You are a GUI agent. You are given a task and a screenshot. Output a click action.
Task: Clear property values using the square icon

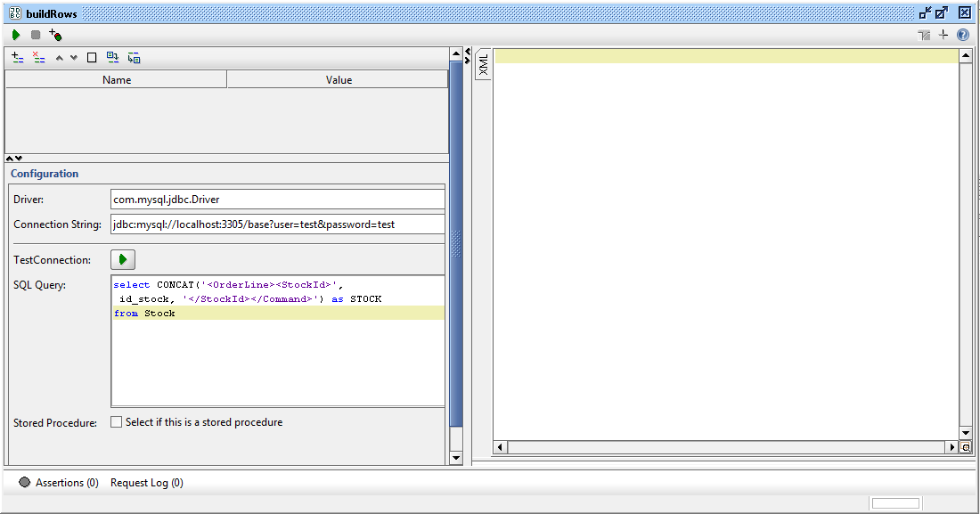92,58
